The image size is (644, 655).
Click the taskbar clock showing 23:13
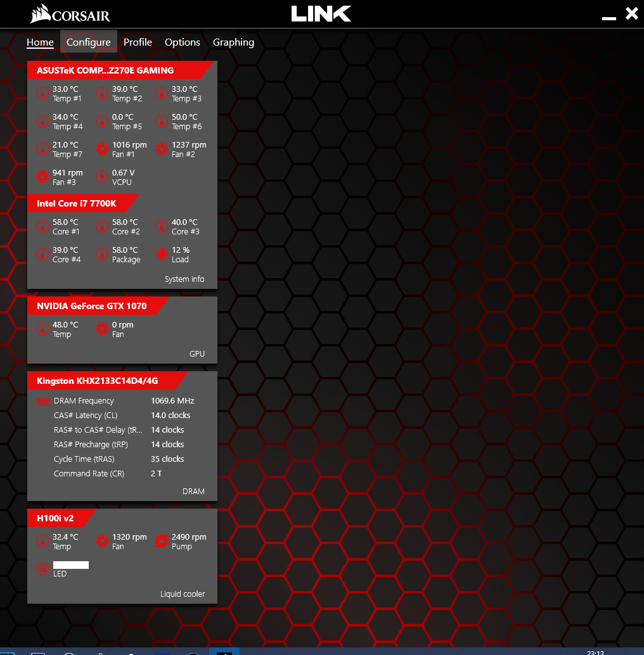point(596,652)
